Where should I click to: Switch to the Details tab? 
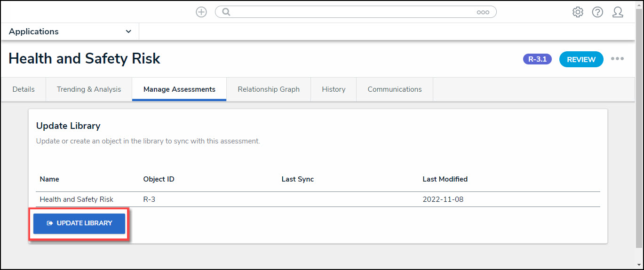[x=24, y=89]
